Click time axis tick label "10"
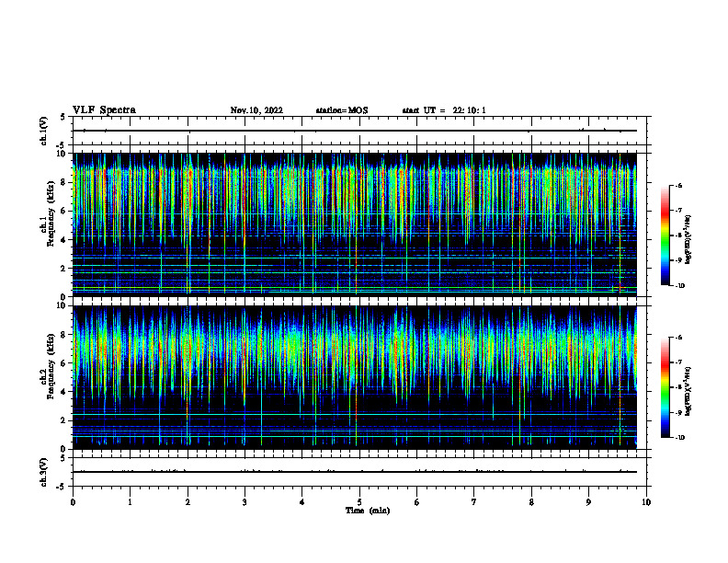 646,502
